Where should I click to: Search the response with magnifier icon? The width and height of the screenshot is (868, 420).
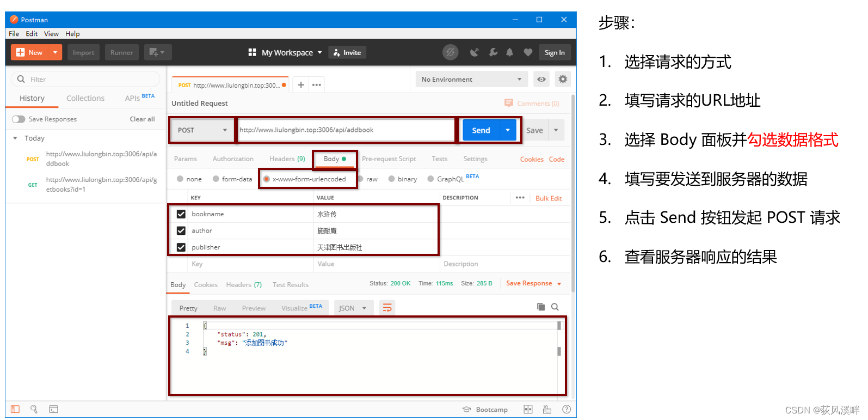pyautogui.click(x=555, y=307)
